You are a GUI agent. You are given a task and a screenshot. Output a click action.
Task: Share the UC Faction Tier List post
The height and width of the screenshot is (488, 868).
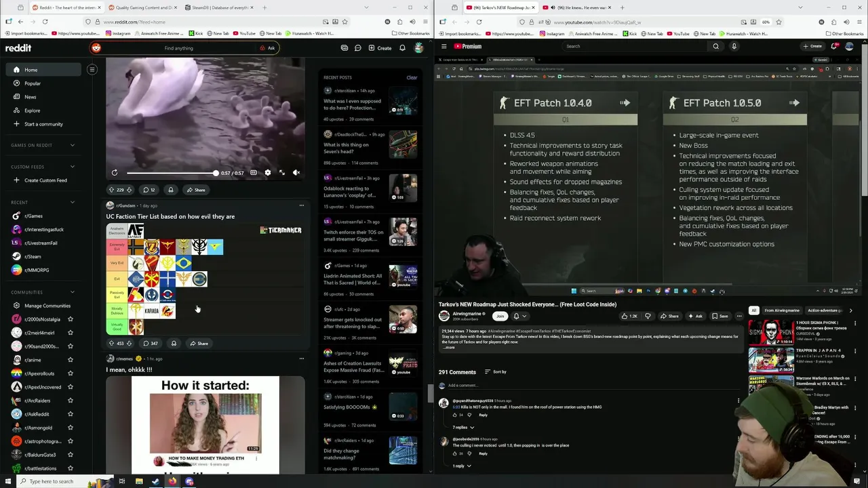point(199,344)
